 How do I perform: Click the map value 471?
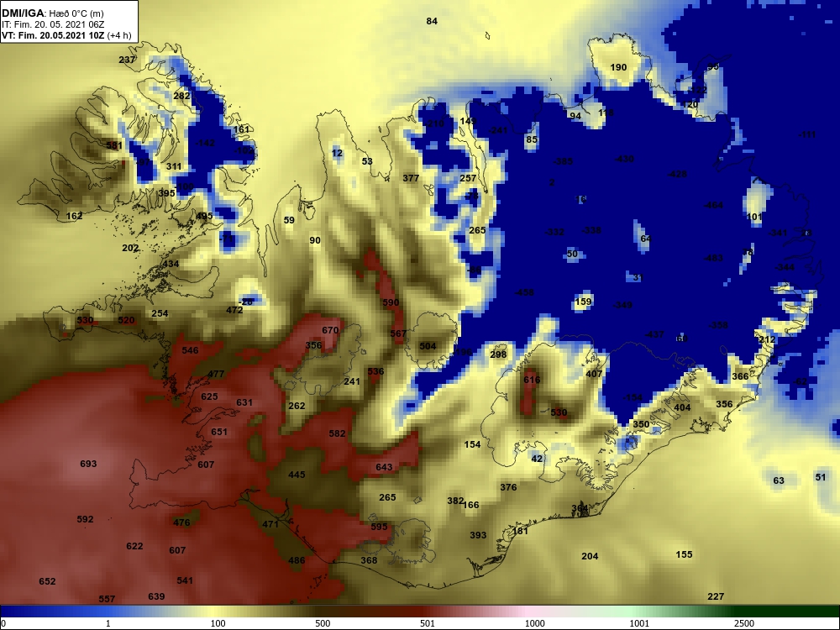(x=270, y=523)
